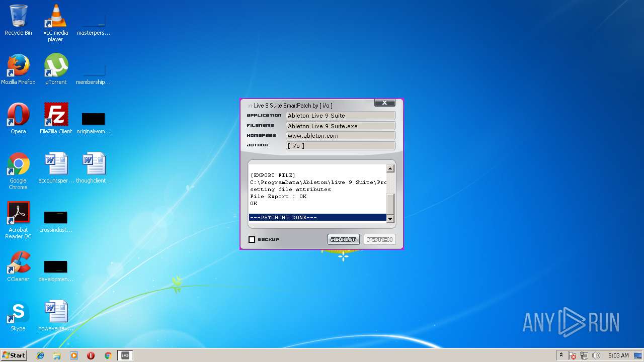Screen dimensions: 644x362
Task: Open Google Chrome desktop shortcut
Action: [18, 171]
